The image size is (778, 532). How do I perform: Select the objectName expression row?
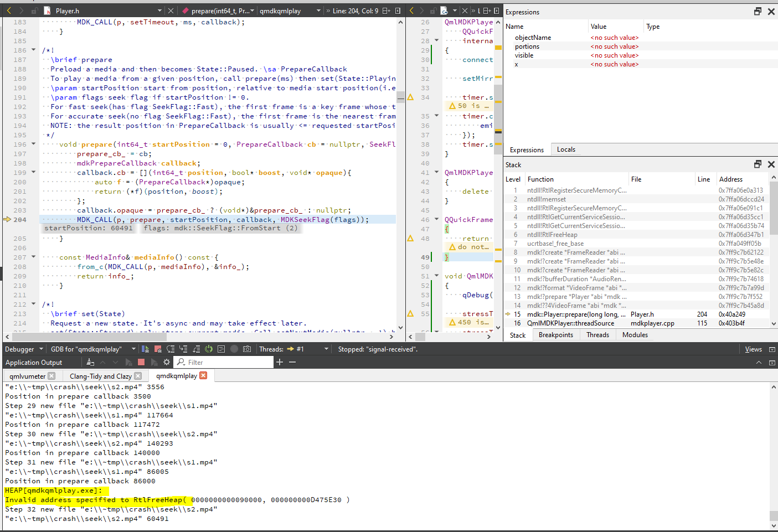tap(640, 38)
